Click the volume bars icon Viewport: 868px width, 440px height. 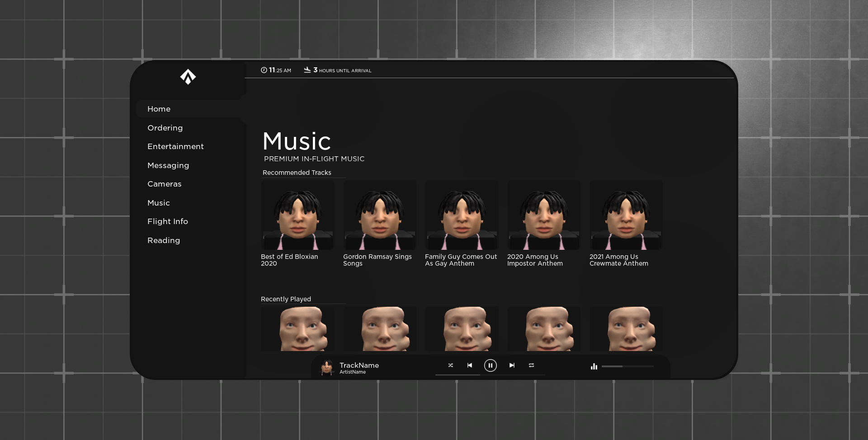[594, 366]
